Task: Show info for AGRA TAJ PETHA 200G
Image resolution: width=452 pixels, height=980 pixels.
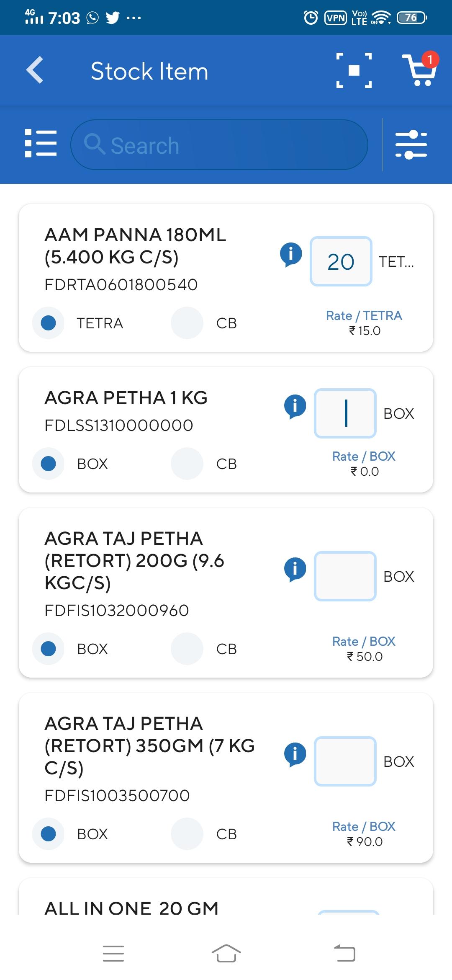Action: (295, 570)
